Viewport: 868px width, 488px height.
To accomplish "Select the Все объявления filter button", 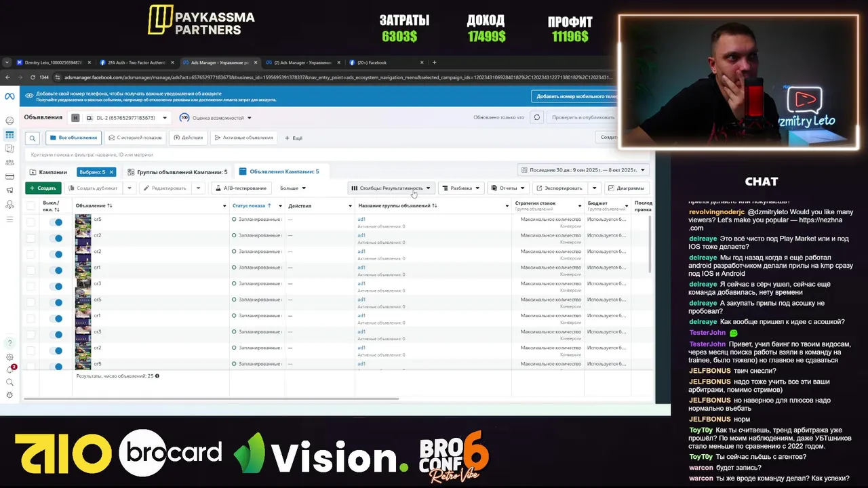I will (x=74, y=138).
